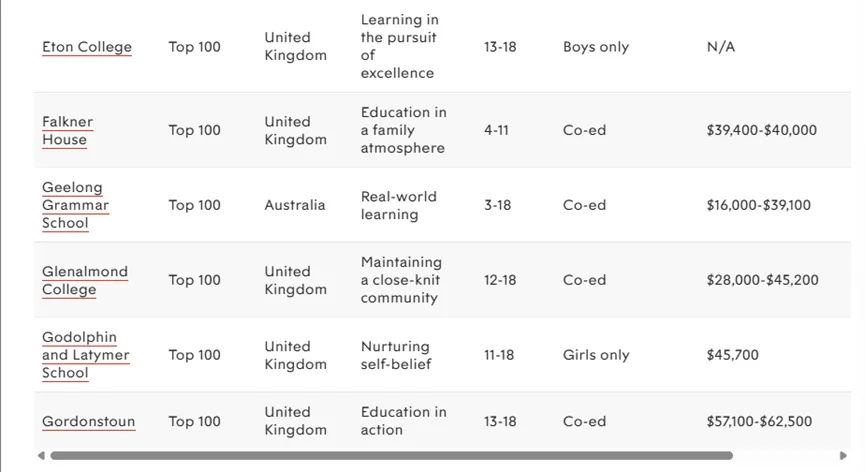Image resolution: width=865 pixels, height=472 pixels.
Task: Click Australia in the country column
Action: [295, 205]
